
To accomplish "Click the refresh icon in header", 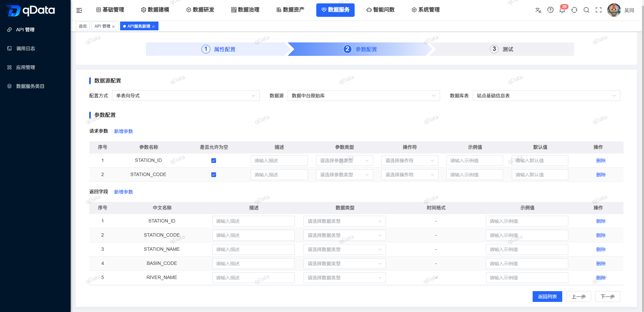I will pyautogui.click(x=574, y=10).
